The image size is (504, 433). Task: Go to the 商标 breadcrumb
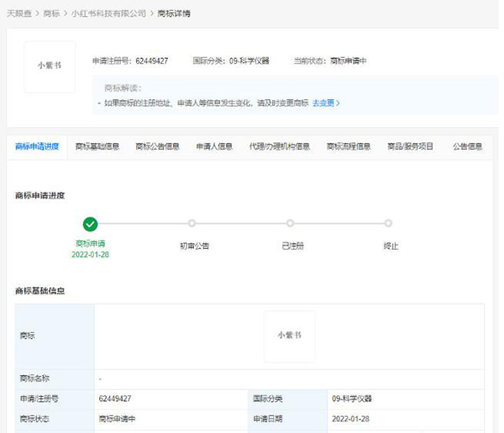pos(51,13)
